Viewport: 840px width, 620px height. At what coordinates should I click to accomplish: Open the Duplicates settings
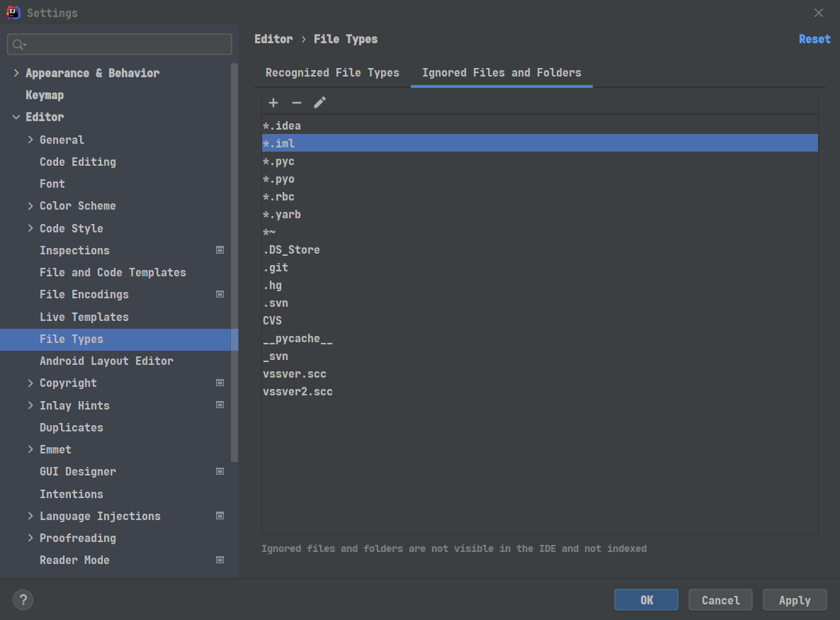pyautogui.click(x=72, y=428)
